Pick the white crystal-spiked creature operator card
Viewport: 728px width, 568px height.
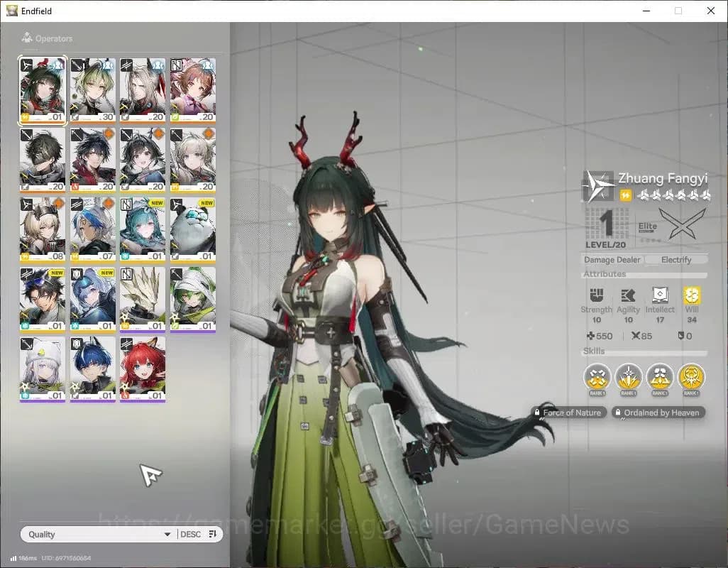tap(143, 300)
